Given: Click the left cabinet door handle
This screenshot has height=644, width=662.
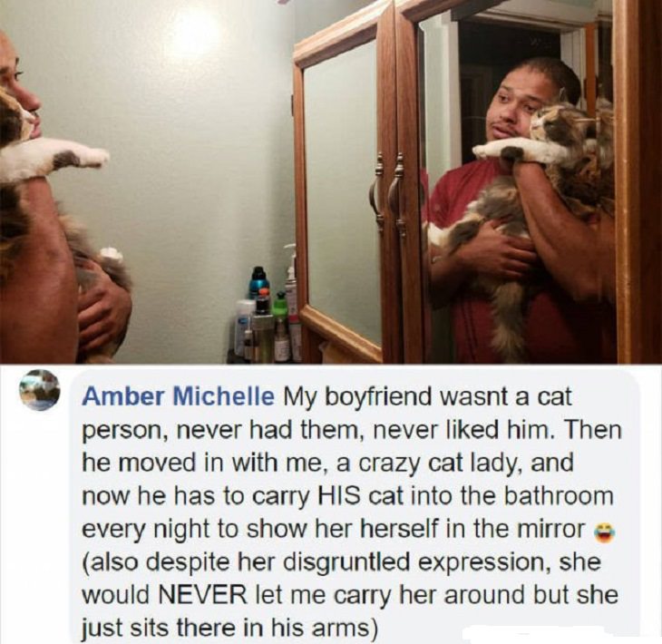Looking at the screenshot, I should pos(376,190).
